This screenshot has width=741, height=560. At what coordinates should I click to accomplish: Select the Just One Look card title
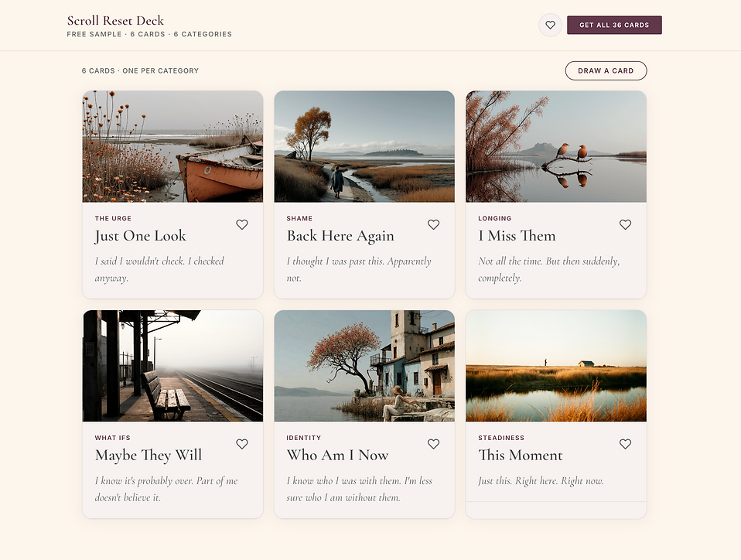point(140,236)
